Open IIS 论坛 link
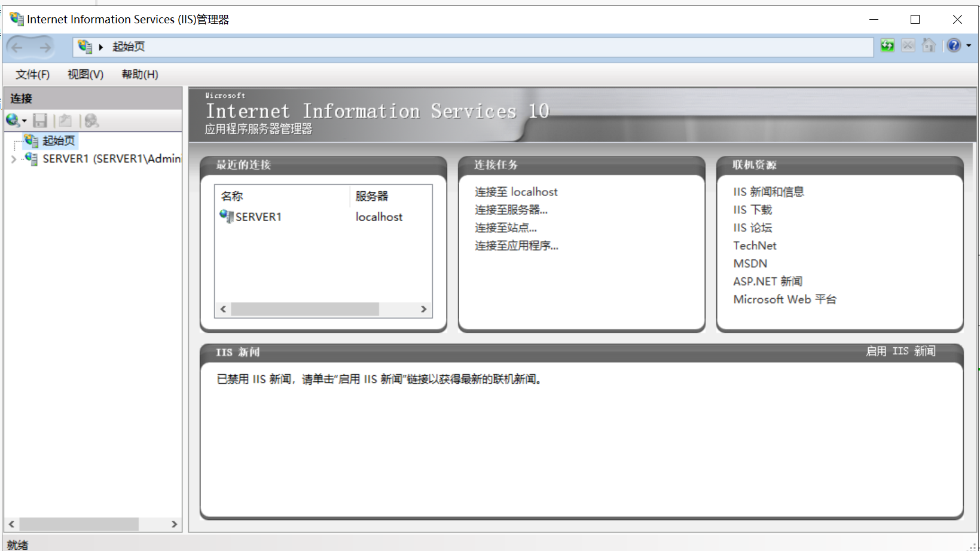 point(753,228)
